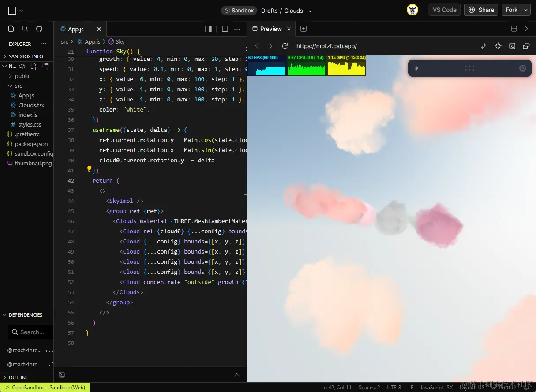
Task: Open the Fork dropdown arrow
Action: 526,10
